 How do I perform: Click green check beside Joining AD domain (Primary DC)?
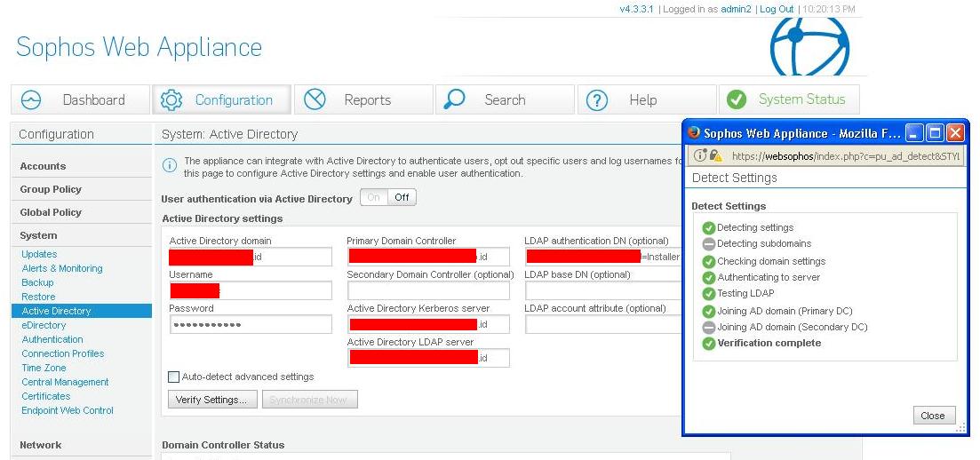[709, 311]
